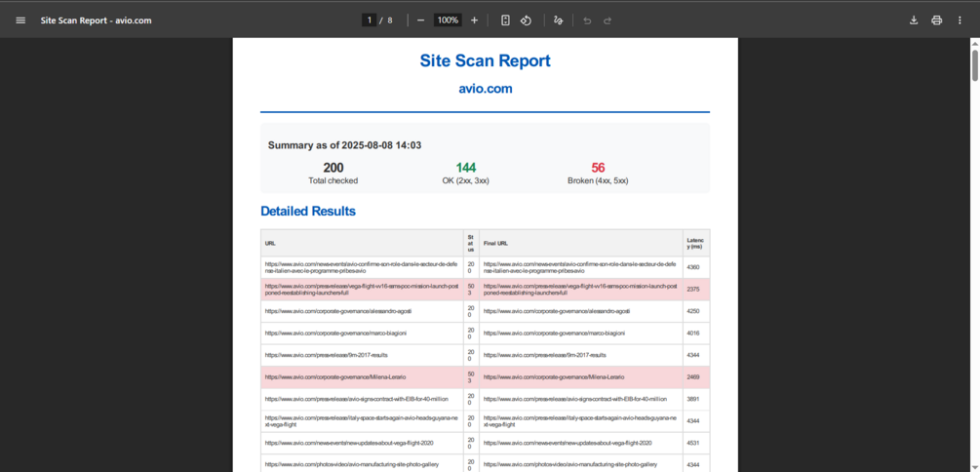The height and width of the screenshot is (472, 980).
Task: Click the italy-space-starts-again URL cell
Action: [x=362, y=420]
